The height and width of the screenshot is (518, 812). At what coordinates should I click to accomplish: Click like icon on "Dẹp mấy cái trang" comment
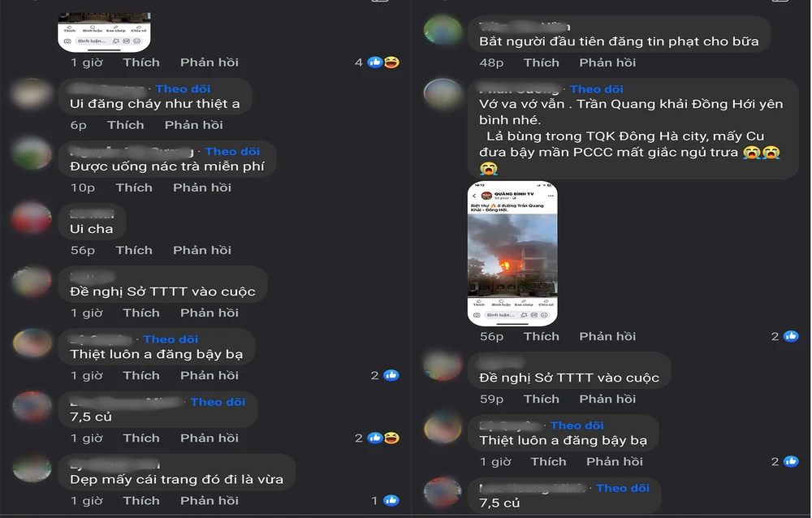pyautogui.click(x=391, y=500)
